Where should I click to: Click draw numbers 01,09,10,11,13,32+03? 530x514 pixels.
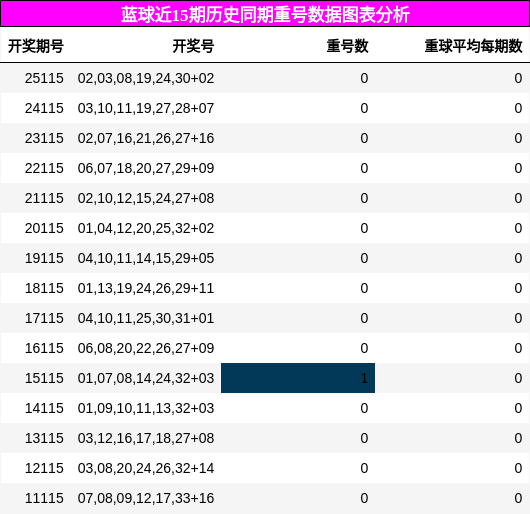[x=146, y=408]
